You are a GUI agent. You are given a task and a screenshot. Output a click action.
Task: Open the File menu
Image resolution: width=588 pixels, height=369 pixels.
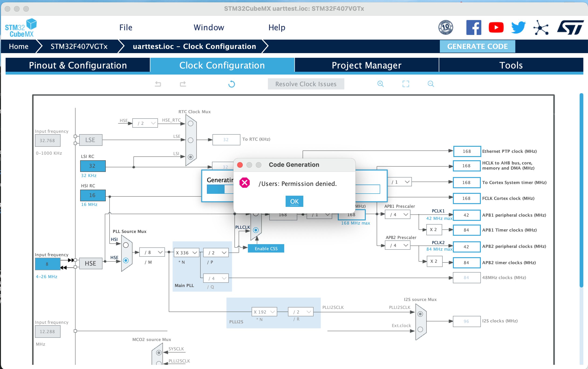(x=126, y=27)
